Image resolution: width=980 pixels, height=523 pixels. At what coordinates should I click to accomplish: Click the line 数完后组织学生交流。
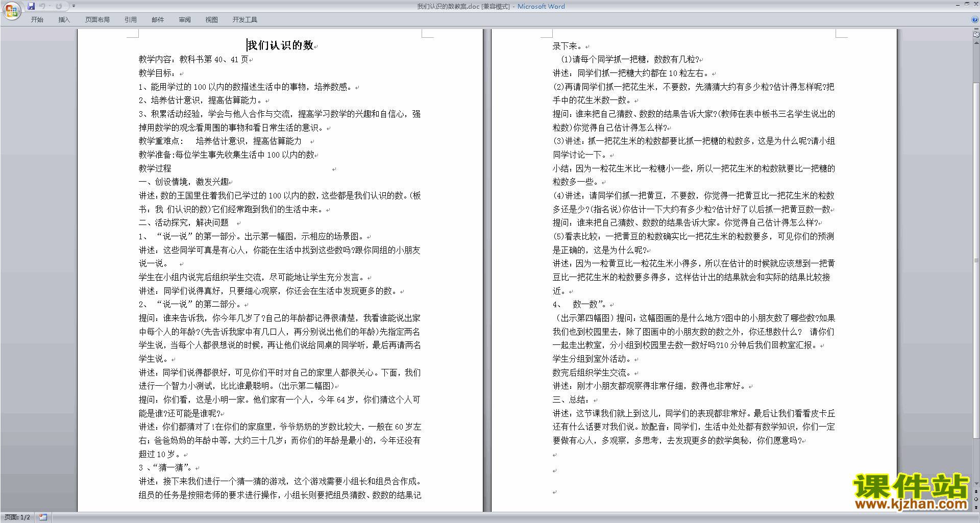point(592,373)
